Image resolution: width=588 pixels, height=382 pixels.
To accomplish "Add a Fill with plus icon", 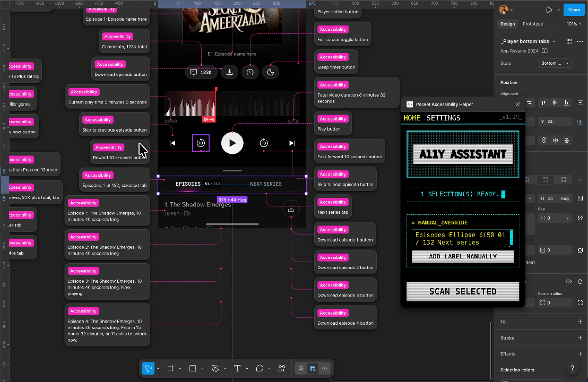I will click(580, 322).
